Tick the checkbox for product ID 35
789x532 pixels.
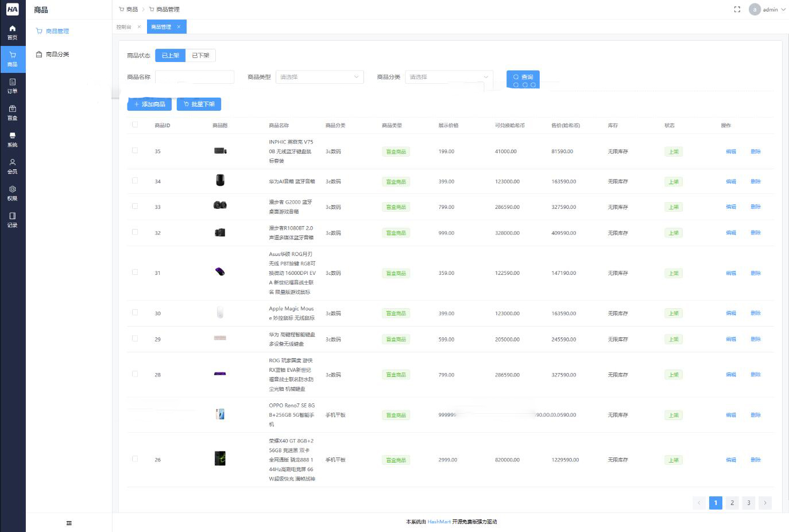(135, 150)
